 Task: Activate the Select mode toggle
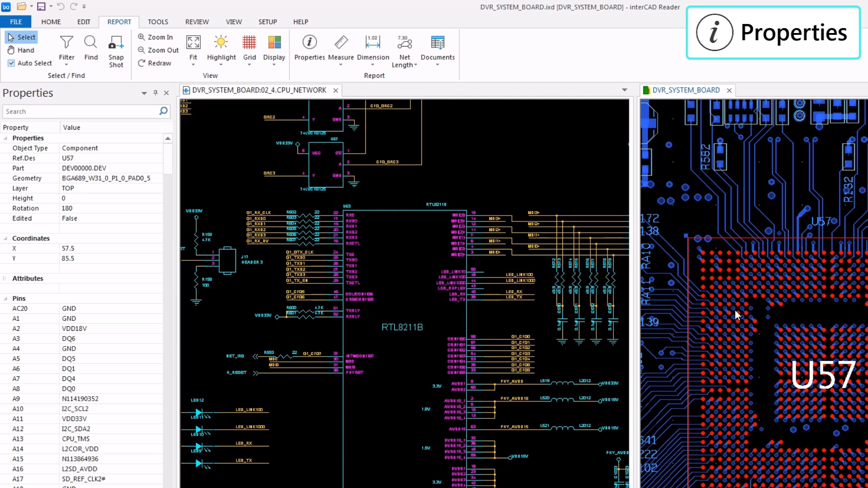point(21,38)
